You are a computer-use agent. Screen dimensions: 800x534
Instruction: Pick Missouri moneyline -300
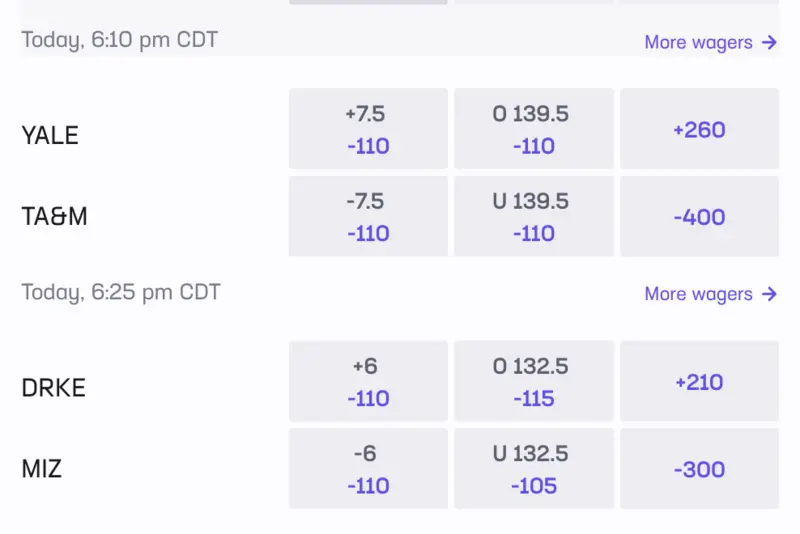click(x=699, y=469)
